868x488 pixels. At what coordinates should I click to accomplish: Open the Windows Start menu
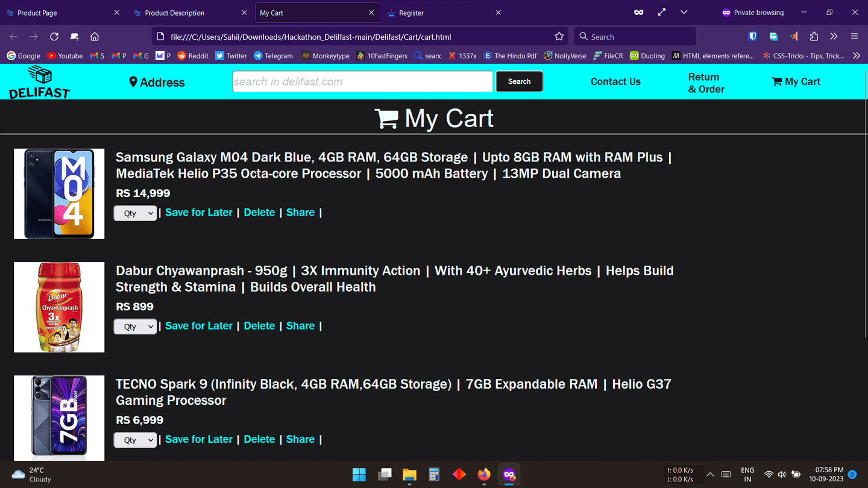[359, 475]
